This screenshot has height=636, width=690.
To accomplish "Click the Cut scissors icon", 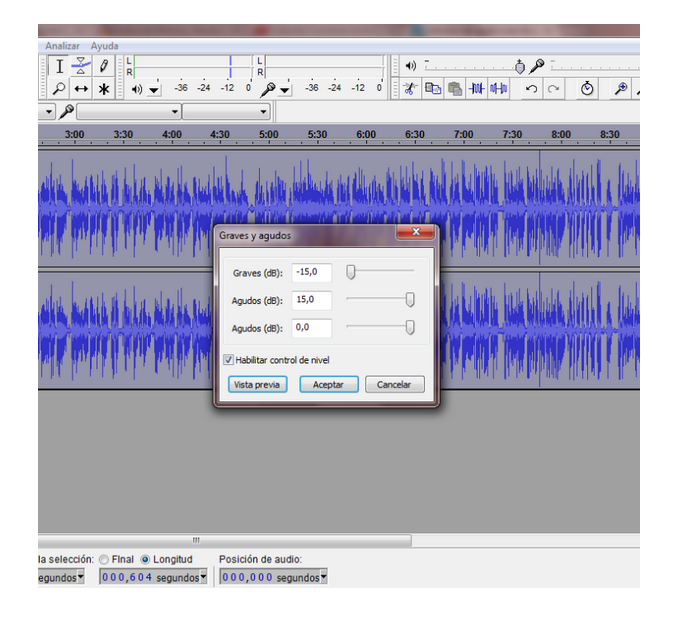I will click(410, 89).
